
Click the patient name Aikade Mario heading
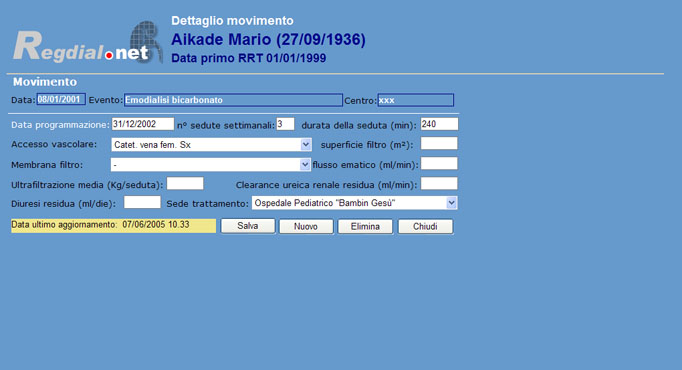click(268, 40)
